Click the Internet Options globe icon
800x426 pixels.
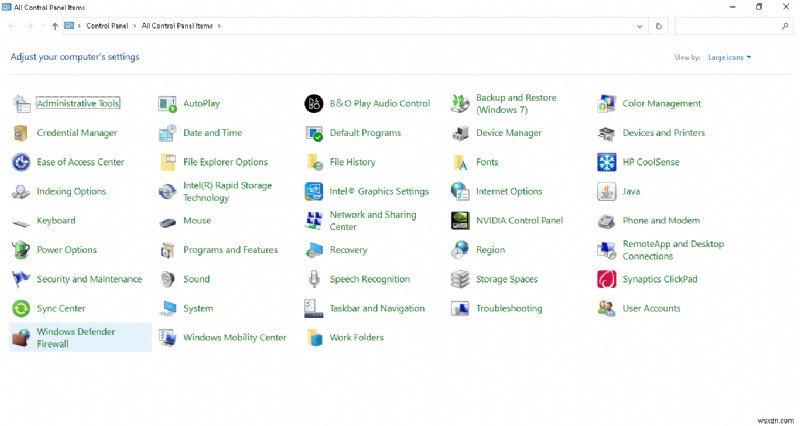pyautogui.click(x=460, y=192)
